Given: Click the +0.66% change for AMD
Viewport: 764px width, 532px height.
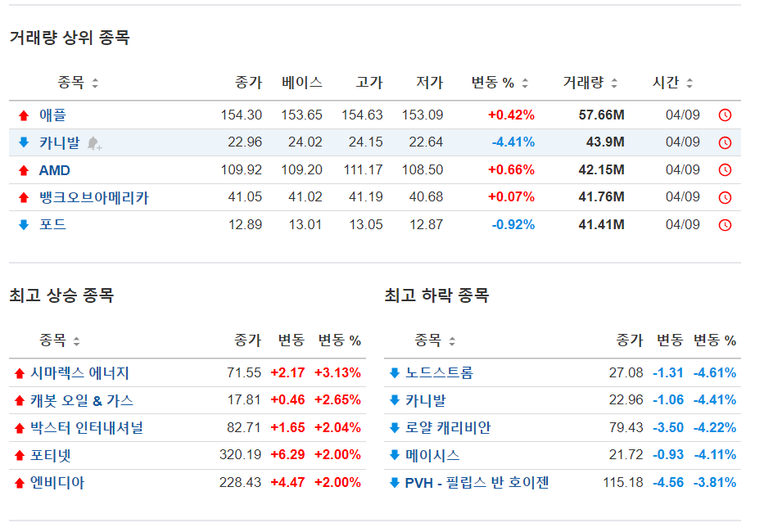Looking at the screenshot, I should [511, 170].
